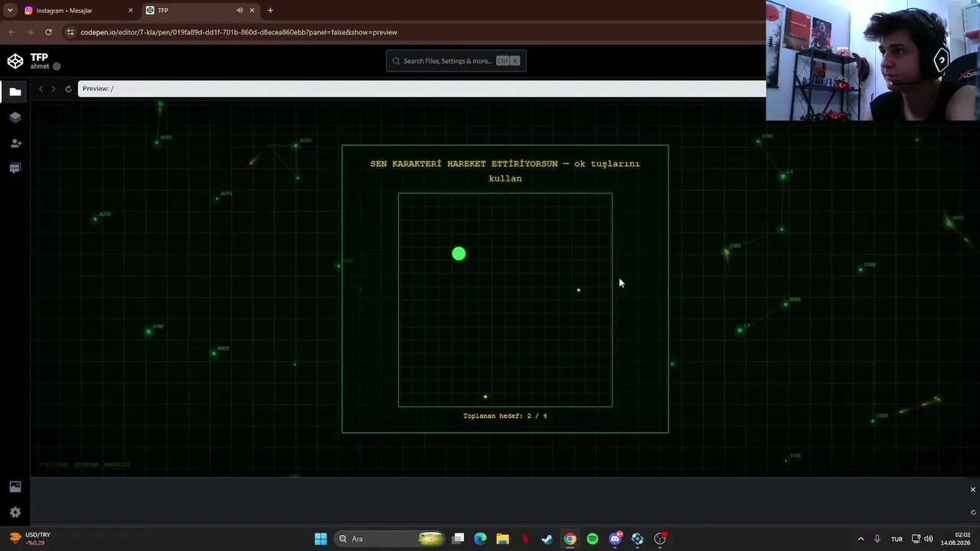This screenshot has height=551, width=980.
Task: Launch Microsoft Edge from taskbar
Action: pyautogui.click(x=480, y=539)
